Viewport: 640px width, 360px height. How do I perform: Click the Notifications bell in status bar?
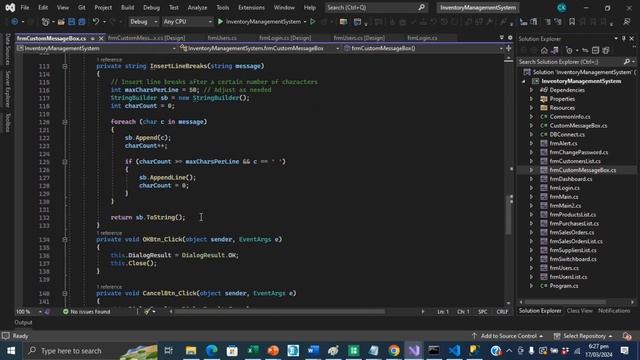[627, 336]
